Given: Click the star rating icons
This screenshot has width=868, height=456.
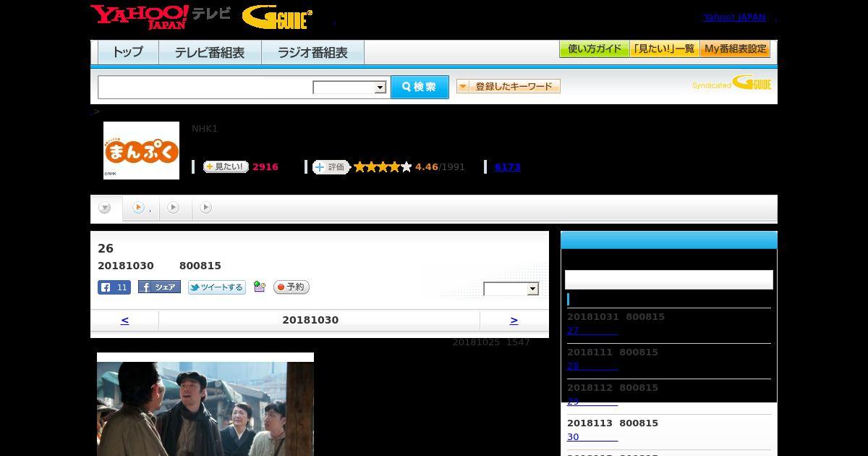Looking at the screenshot, I should tap(383, 166).
